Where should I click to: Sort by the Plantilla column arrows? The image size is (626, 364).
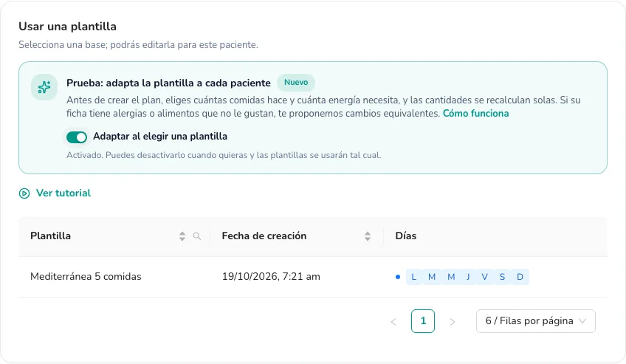pos(182,236)
